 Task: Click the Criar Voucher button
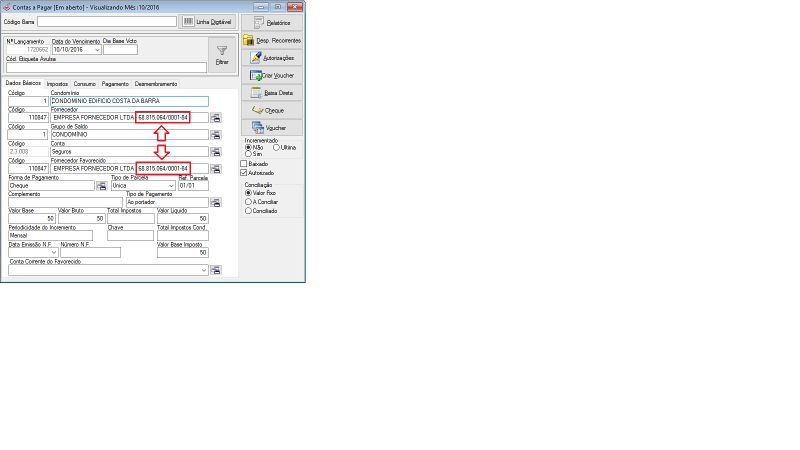[x=271, y=75]
